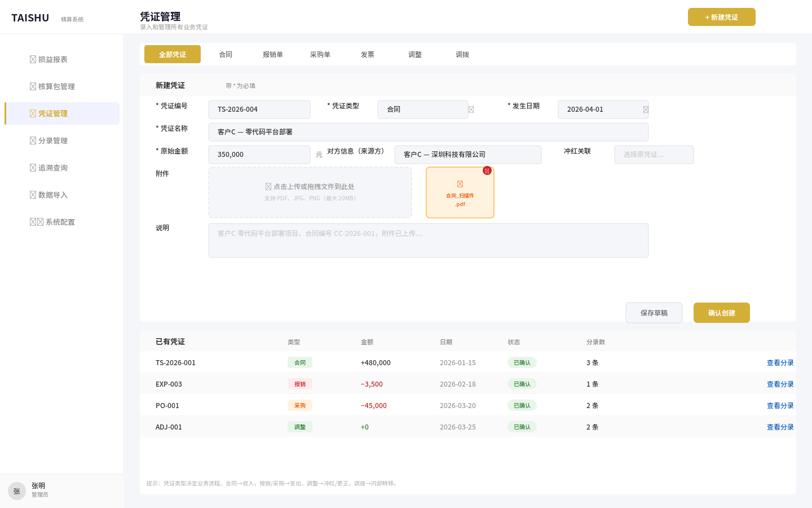Open 查看分录 for PO-001
The width and height of the screenshot is (812, 508).
tap(780, 406)
